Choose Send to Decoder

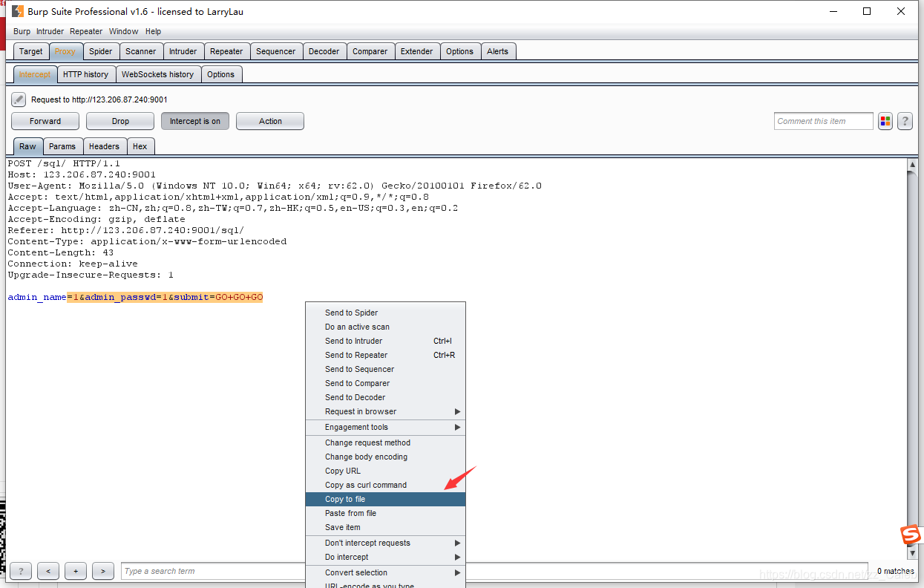click(x=385, y=397)
